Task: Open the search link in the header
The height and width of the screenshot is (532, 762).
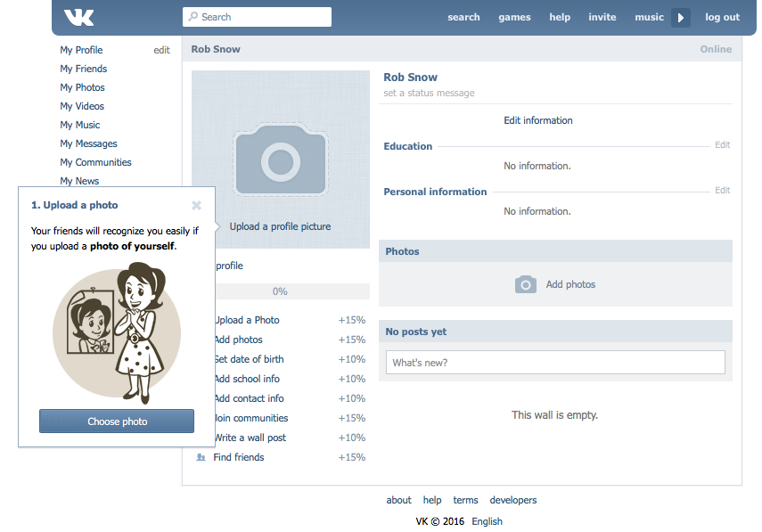Action: 463,17
